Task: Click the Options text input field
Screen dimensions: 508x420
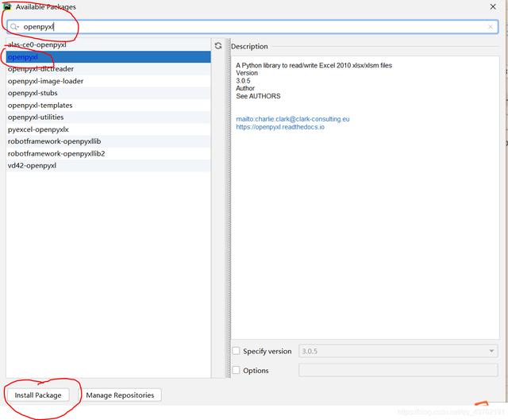Action: 398,370
